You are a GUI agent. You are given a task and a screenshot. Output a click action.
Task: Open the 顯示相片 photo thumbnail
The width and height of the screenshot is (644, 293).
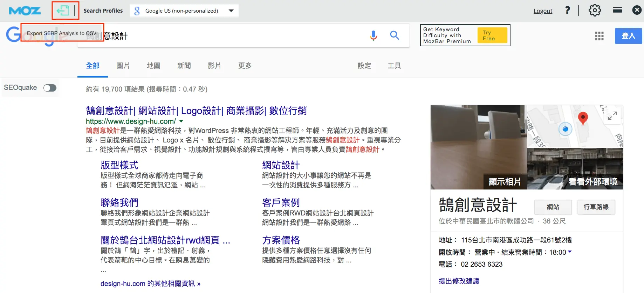coord(479,147)
